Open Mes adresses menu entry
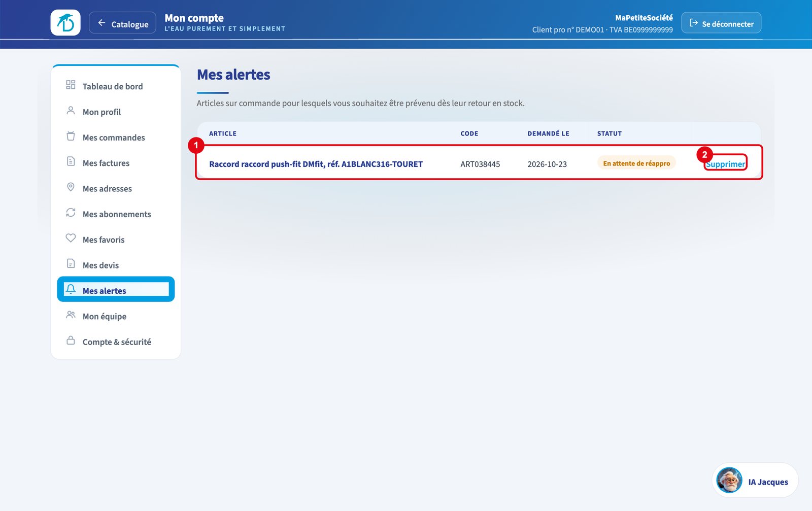The width and height of the screenshot is (812, 511). 116,188
